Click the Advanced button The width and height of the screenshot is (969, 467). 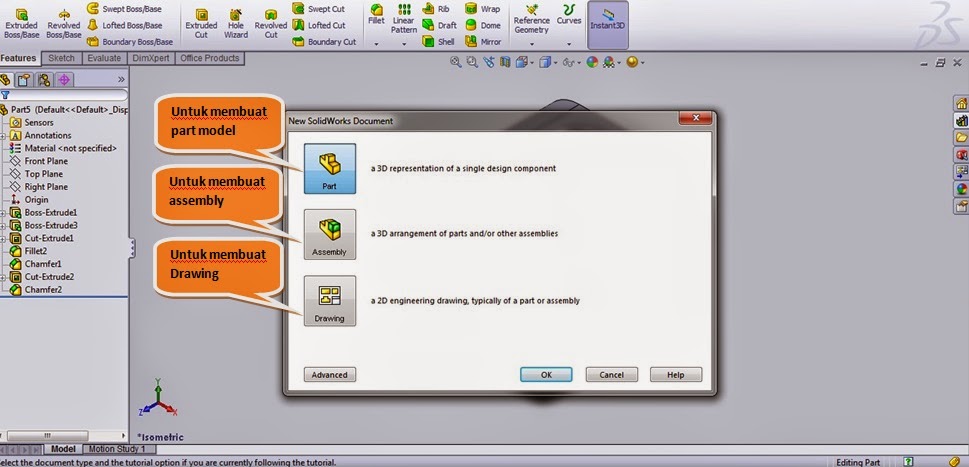coord(329,375)
